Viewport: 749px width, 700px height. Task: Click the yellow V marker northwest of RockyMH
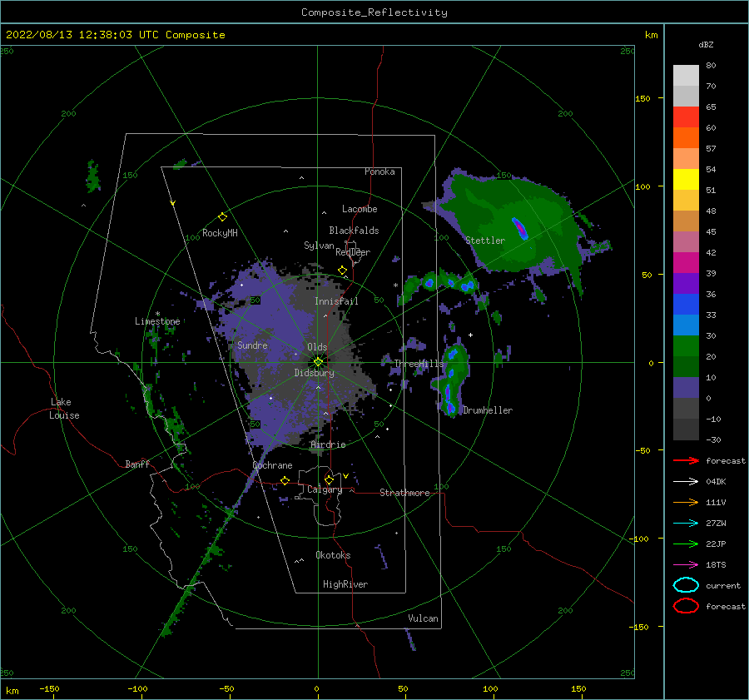point(173,203)
